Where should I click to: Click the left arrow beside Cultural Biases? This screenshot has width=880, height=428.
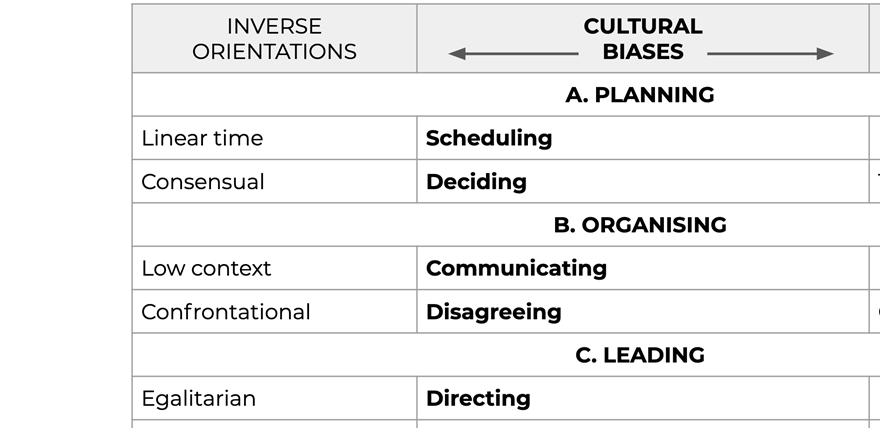tap(513, 54)
